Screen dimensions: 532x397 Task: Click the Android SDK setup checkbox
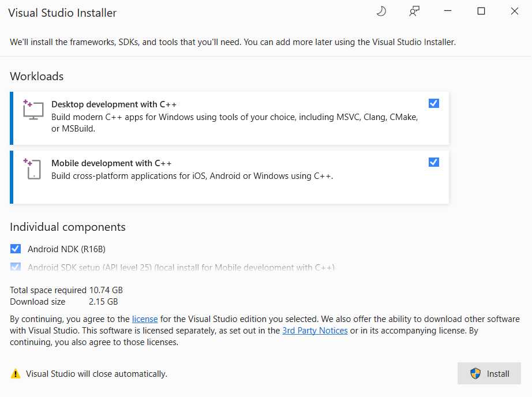pos(16,267)
